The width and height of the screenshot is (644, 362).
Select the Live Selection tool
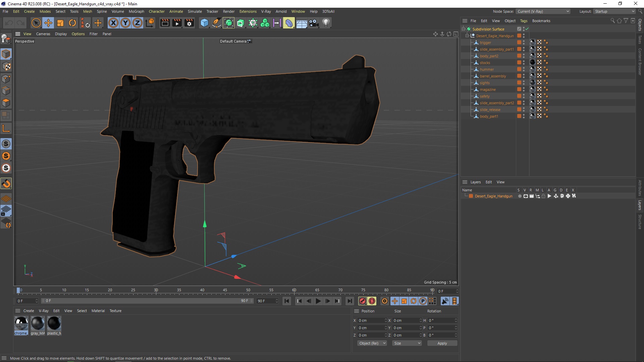point(36,23)
